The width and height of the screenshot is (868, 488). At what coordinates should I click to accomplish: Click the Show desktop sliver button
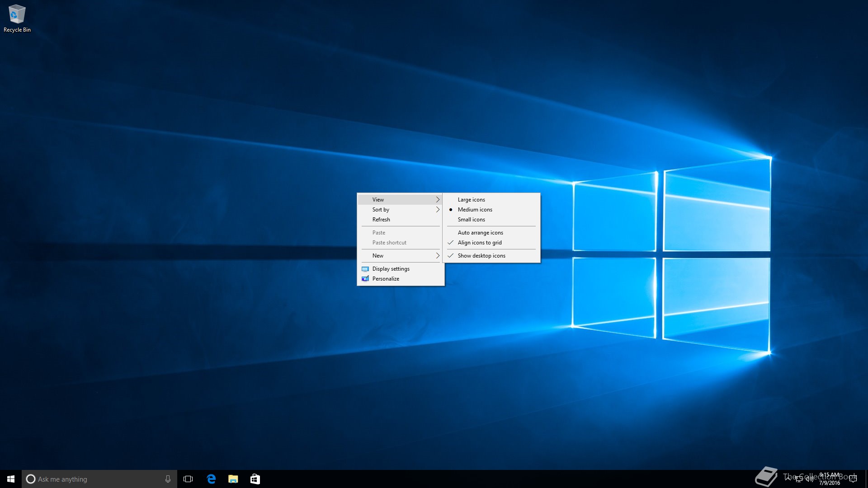(866, 479)
